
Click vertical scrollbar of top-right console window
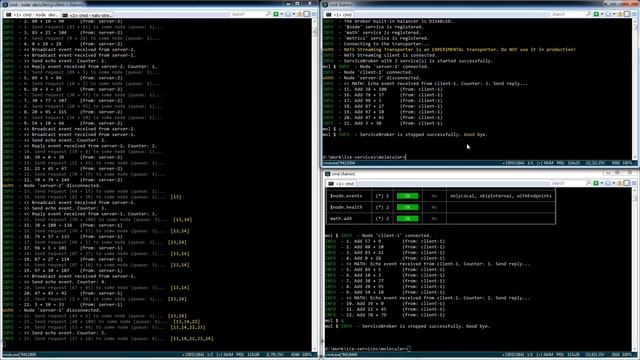[635, 89]
